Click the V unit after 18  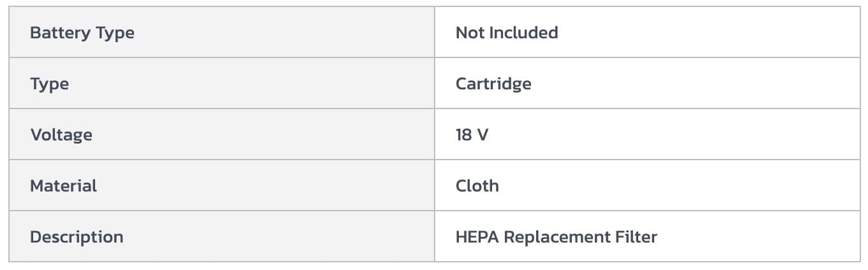483,135
